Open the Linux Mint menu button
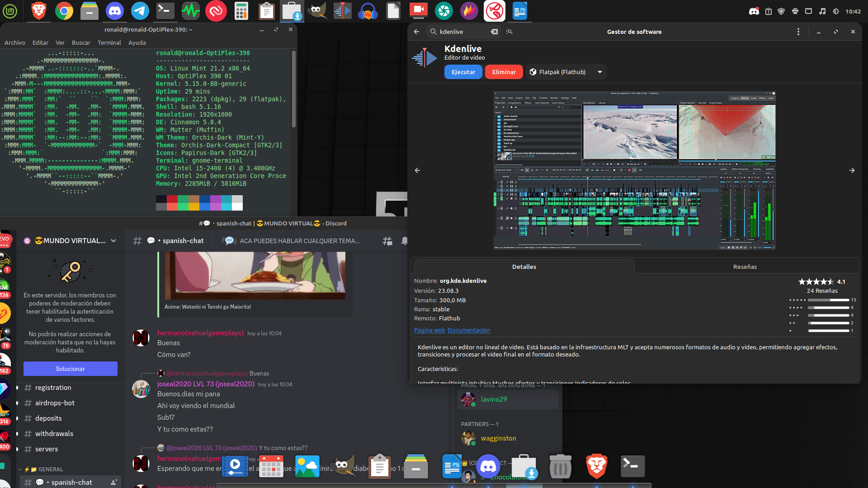The image size is (868, 488). pyautogui.click(x=10, y=11)
